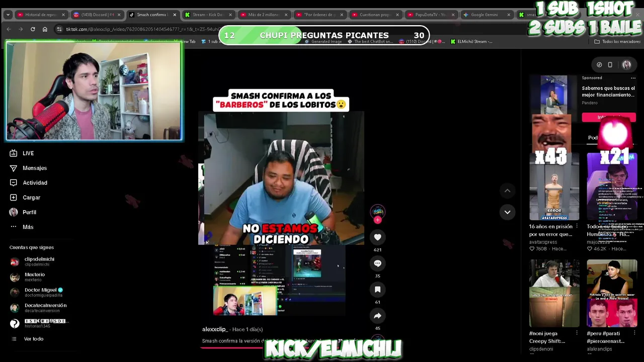The width and height of the screenshot is (644, 362).
Task: Open the profile avatar at top right of TikTok
Action: point(626,65)
